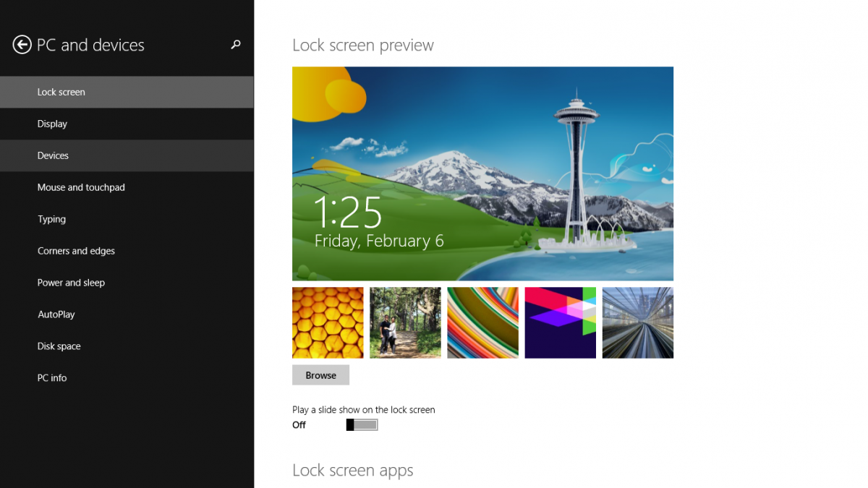Open the Devices settings section
868x488 pixels.
(127, 155)
